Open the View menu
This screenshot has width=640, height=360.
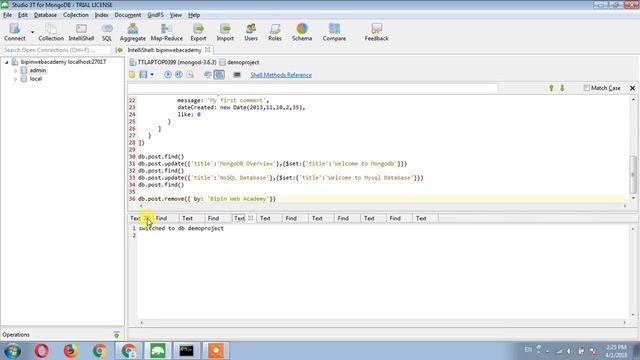point(176,15)
